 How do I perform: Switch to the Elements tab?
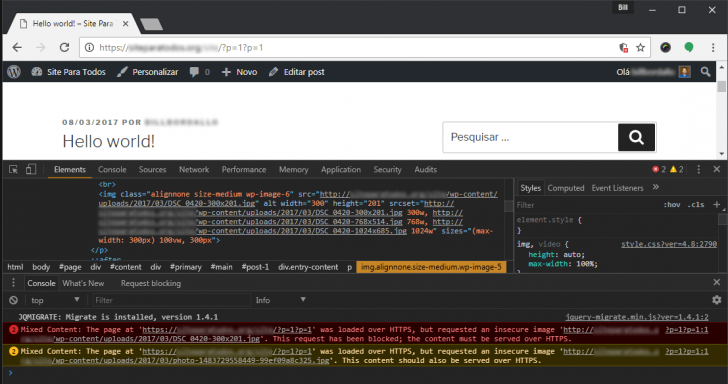pos(70,169)
